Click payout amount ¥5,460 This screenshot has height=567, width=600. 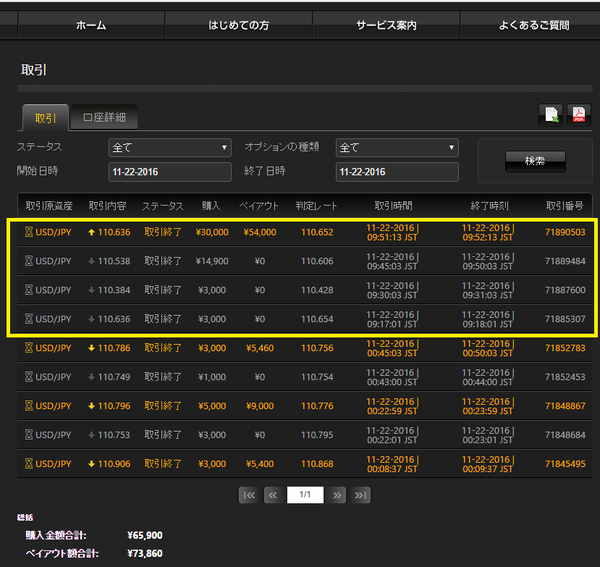[x=260, y=348]
